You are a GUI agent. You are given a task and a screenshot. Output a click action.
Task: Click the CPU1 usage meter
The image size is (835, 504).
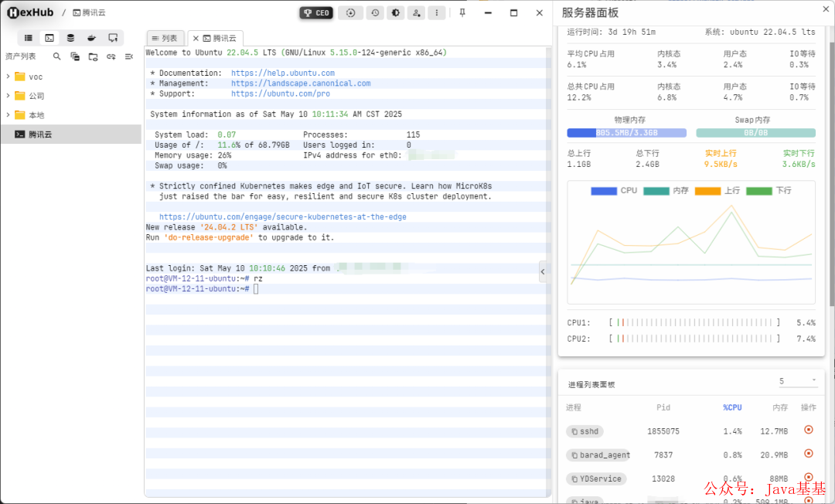694,322
